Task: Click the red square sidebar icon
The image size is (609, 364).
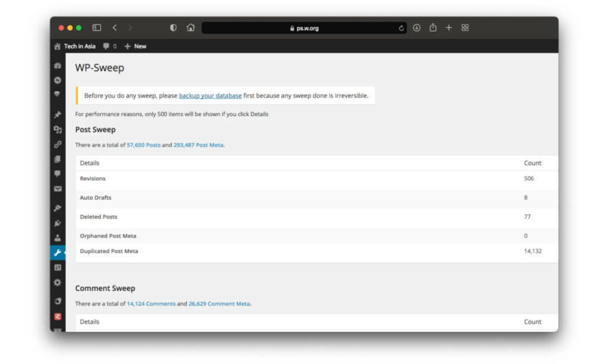Action: 58,316
